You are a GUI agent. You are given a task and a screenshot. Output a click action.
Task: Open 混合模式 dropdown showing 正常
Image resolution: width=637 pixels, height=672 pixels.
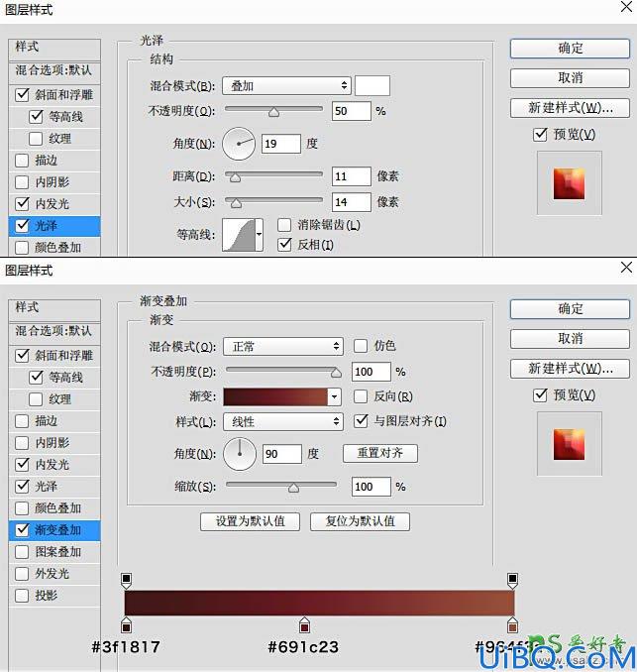pos(283,346)
